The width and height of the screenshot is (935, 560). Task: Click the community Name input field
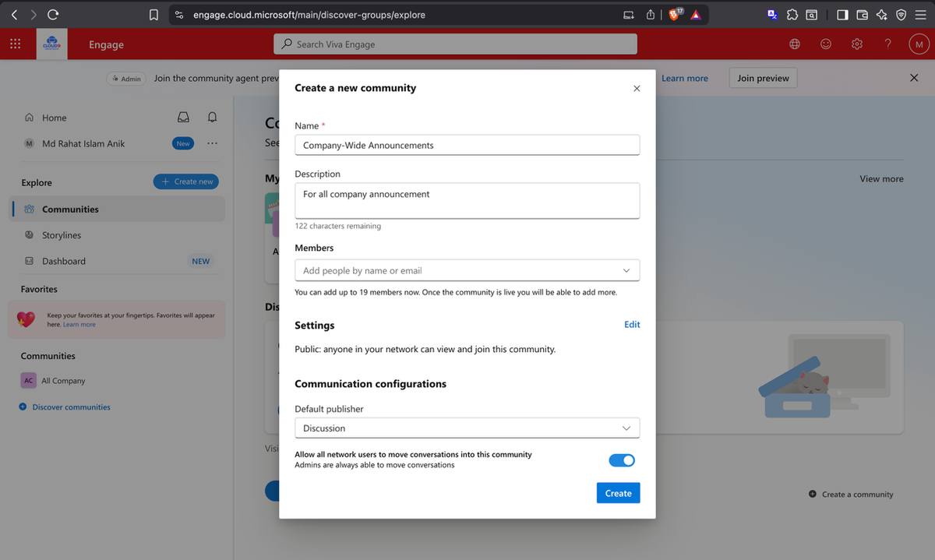pos(467,145)
